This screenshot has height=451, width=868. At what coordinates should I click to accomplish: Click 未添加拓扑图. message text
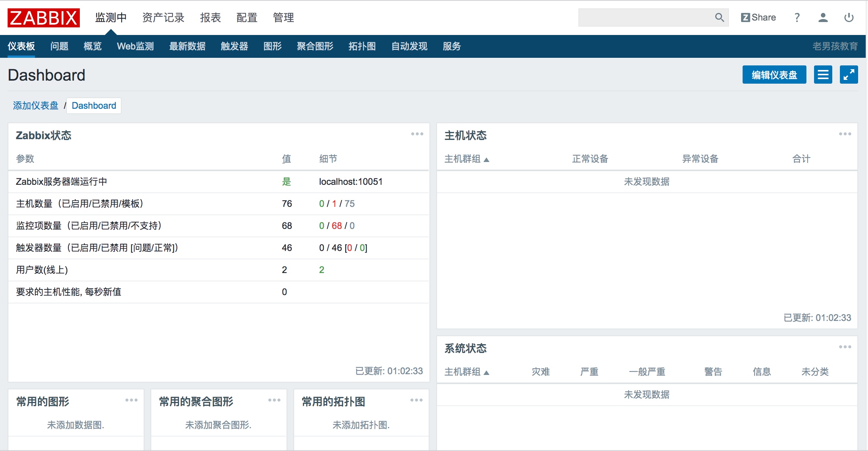coord(361,425)
